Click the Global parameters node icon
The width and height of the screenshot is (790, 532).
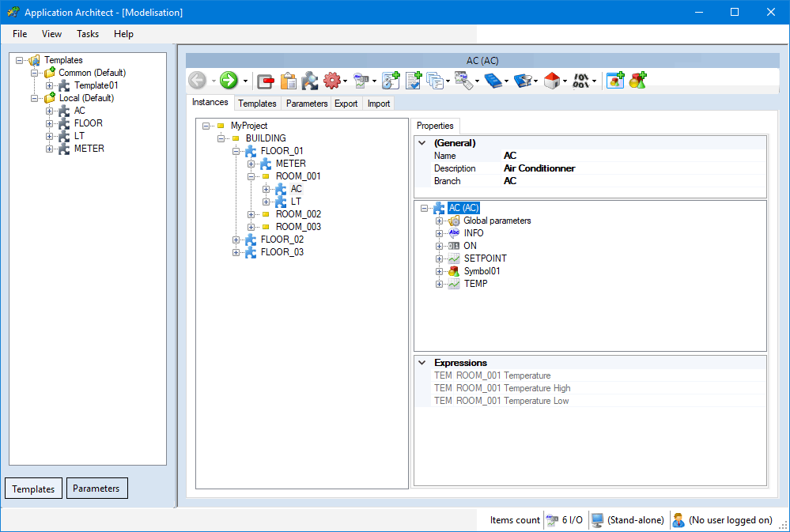[x=454, y=221]
